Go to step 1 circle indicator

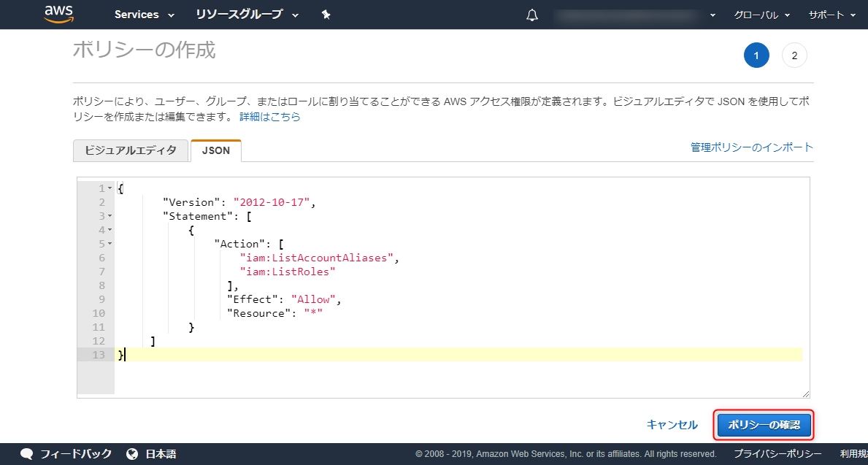(757, 55)
